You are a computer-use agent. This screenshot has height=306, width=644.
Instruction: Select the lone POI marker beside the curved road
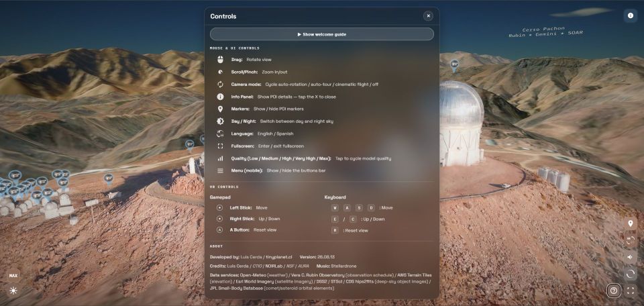pyautogui.click(x=109, y=178)
